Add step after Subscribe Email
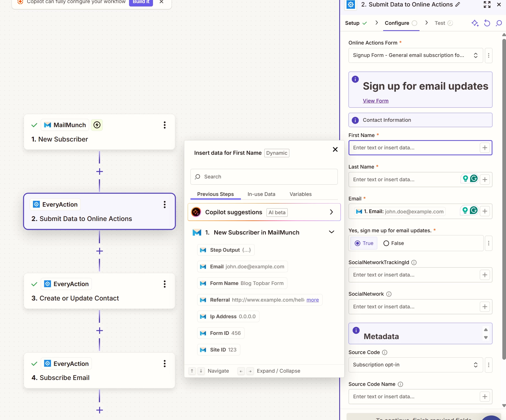This screenshot has width=506, height=420. pyautogui.click(x=99, y=410)
